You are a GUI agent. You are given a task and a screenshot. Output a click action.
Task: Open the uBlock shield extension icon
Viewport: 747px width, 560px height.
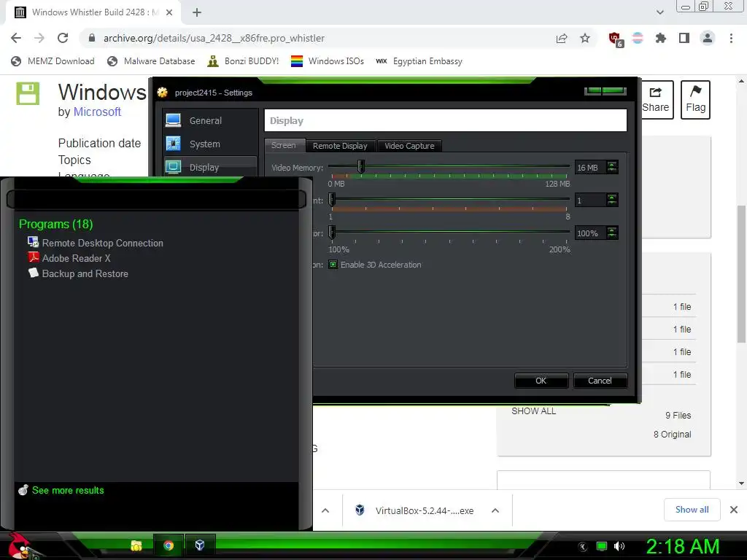615,39
